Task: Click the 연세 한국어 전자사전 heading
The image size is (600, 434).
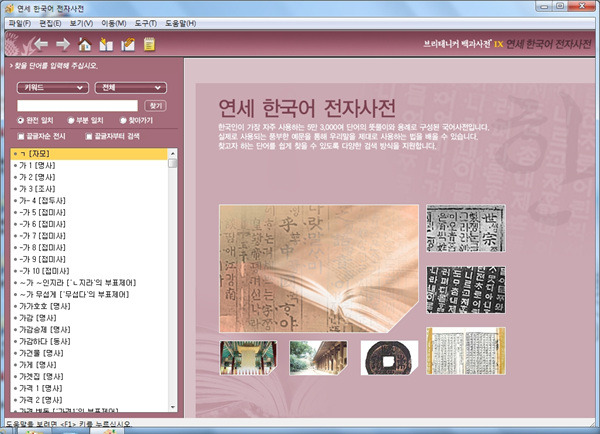Action: pos(307,108)
